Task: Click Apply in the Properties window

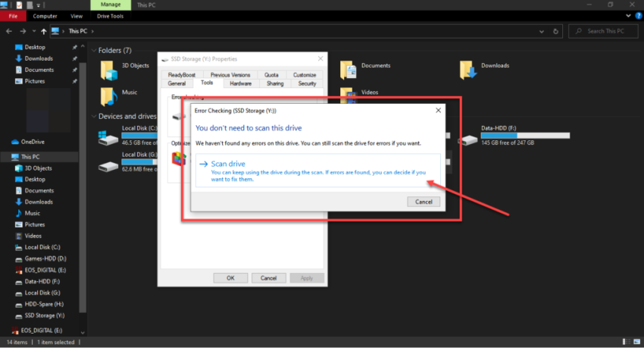Action: point(307,278)
